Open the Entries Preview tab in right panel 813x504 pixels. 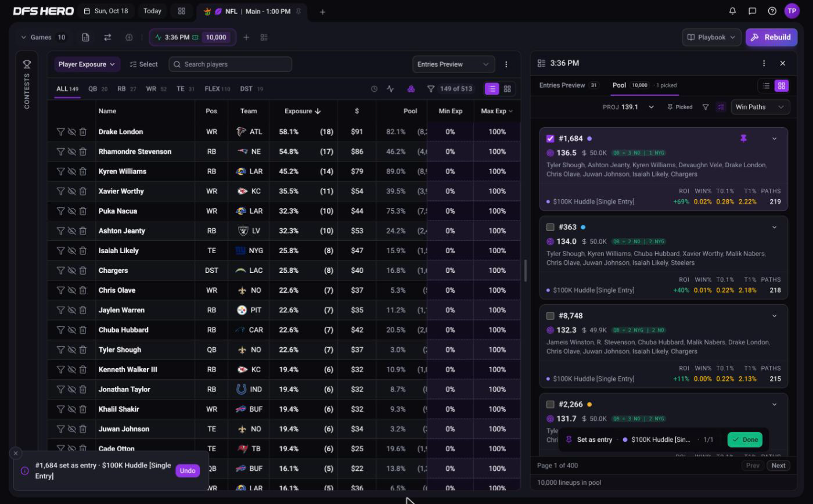pos(569,85)
